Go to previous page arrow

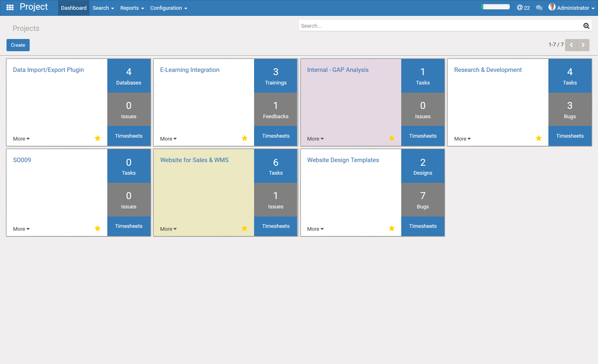pos(571,45)
